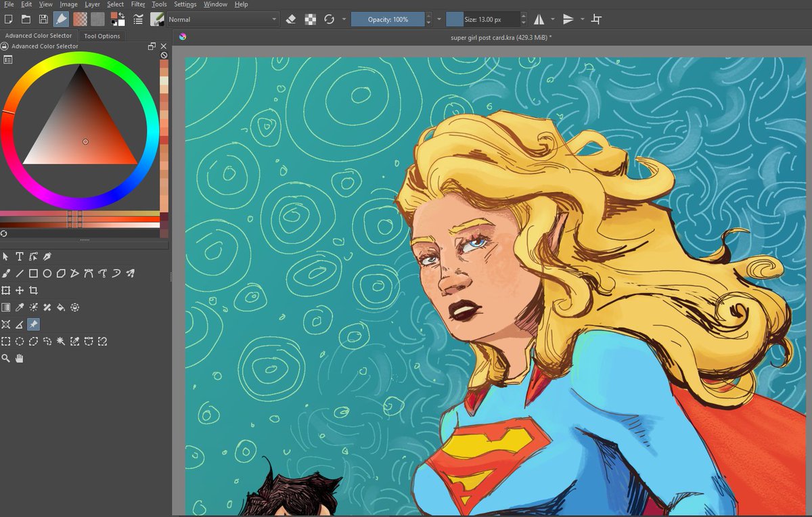This screenshot has height=517, width=812.
Task: Select the Line tool
Action: click(x=20, y=273)
